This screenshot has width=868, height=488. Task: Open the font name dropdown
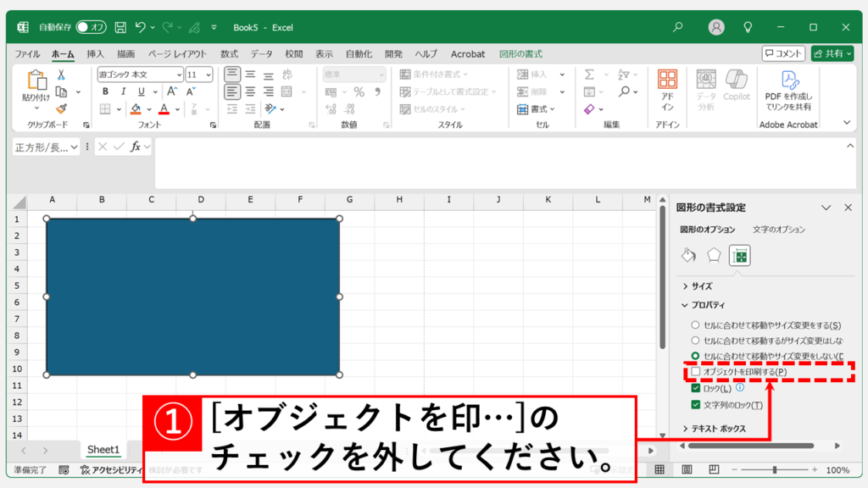178,75
